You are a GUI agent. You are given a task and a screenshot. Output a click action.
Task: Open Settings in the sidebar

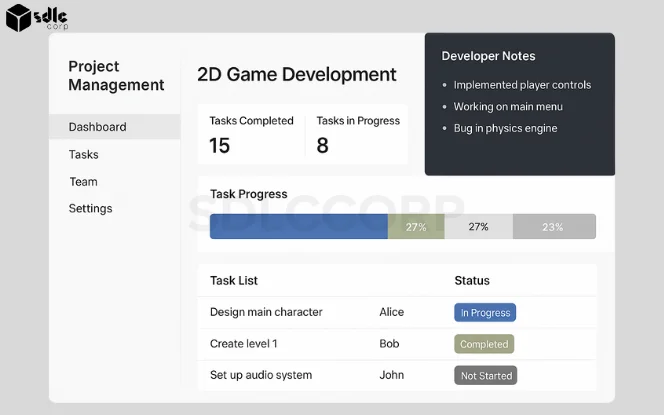(90, 208)
